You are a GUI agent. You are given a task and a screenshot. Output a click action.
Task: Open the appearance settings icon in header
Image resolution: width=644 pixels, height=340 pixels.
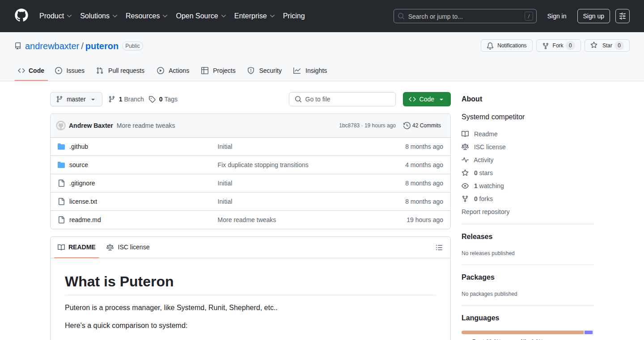click(x=623, y=16)
